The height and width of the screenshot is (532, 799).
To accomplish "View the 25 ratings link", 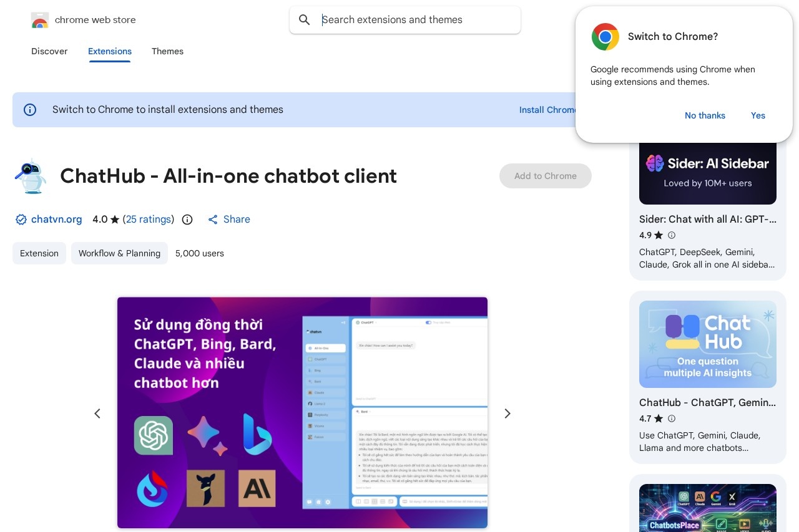I will pyautogui.click(x=149, y=220).
